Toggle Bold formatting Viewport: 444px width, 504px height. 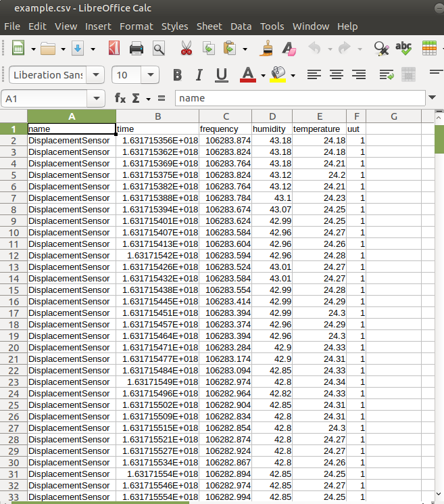point(177,75)
